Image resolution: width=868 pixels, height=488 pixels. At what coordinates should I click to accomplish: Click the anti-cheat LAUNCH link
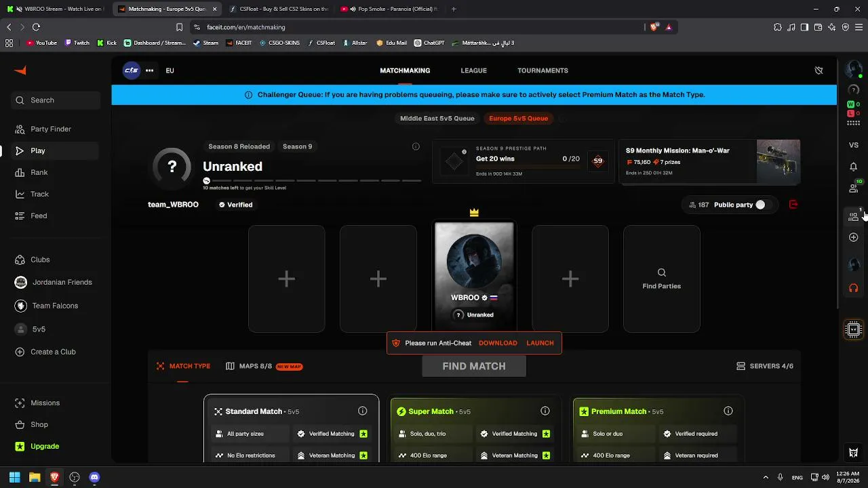click(540, 343)
